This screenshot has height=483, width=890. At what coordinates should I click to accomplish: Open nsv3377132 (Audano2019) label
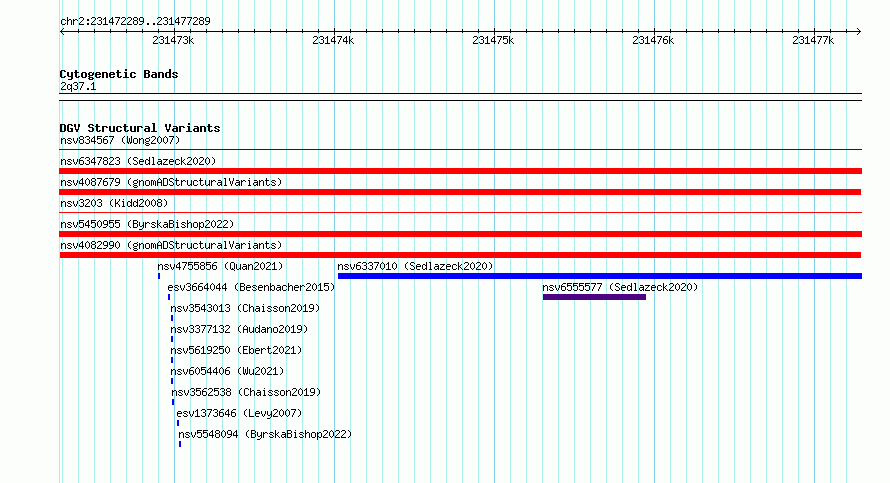[x=239, y=329]
